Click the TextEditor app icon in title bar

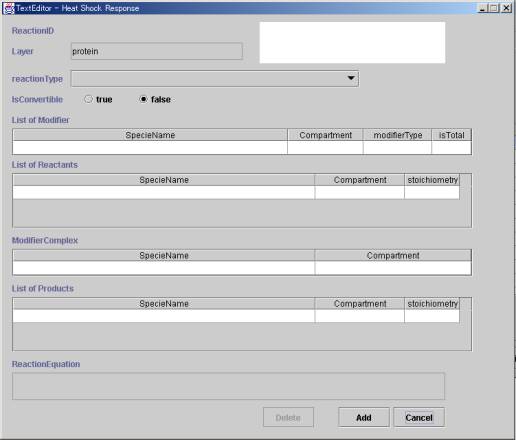pos(9,8)
